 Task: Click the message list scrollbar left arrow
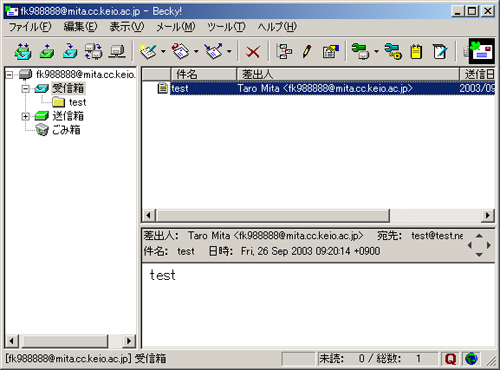149,215
